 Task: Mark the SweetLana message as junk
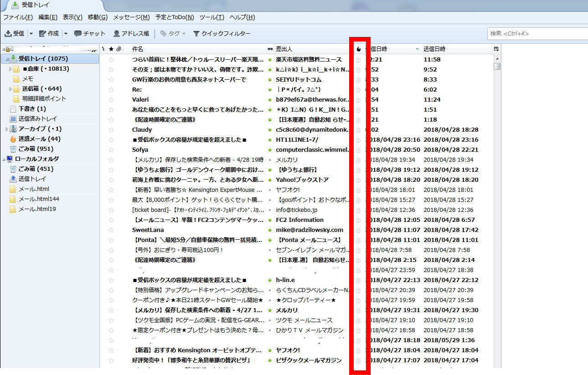[358, 230]
